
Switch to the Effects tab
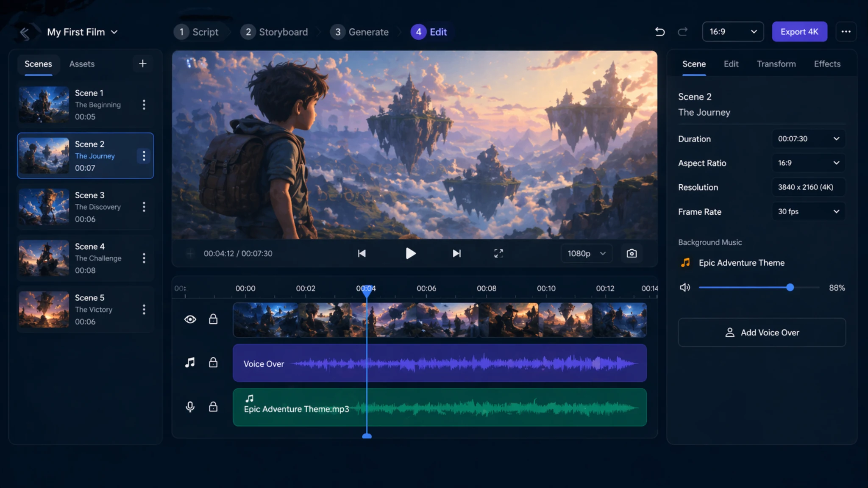(x=827, y=64)
